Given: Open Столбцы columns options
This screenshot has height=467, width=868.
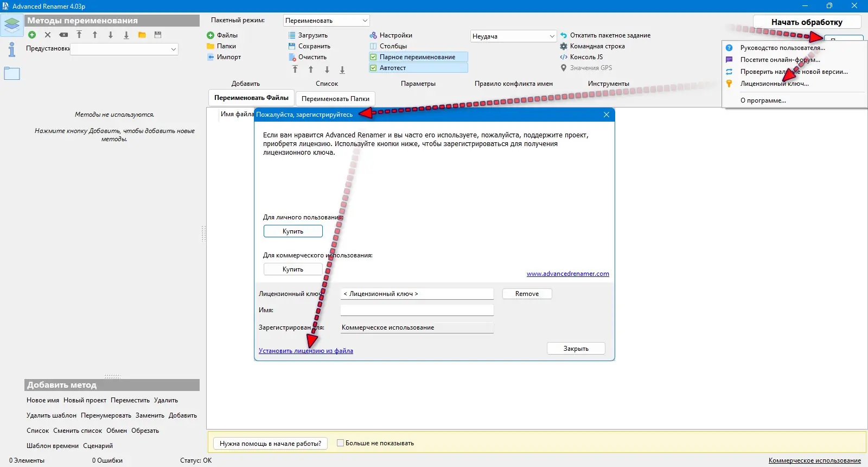Looking at the screenshot, I should [x=388, y=46].
